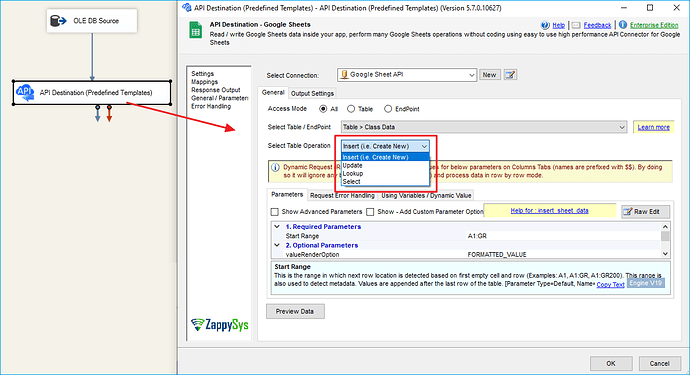Switch to the Output Settings tab
This screenshot has width=690, height=375.
click(312, 93)
